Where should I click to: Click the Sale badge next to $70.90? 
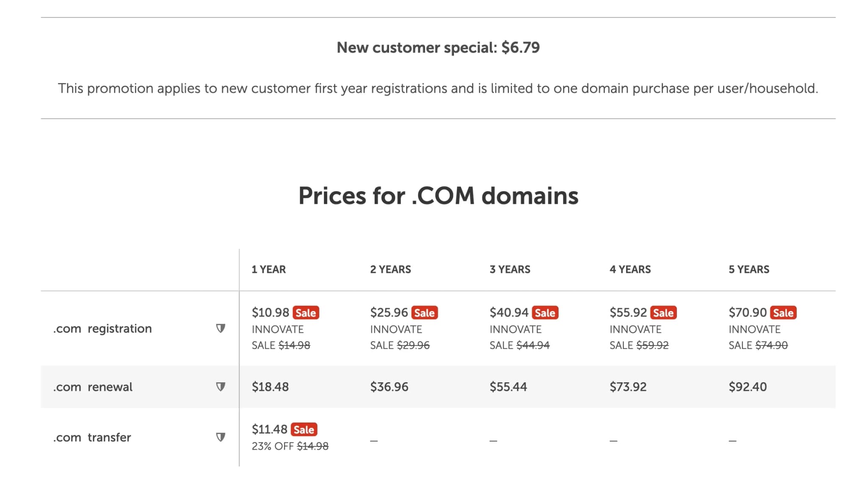[783, 313]
